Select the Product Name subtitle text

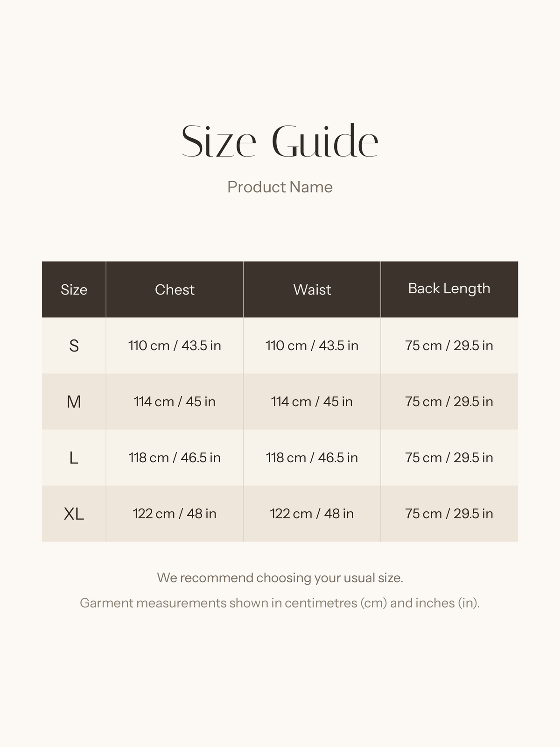click(280, 187)
